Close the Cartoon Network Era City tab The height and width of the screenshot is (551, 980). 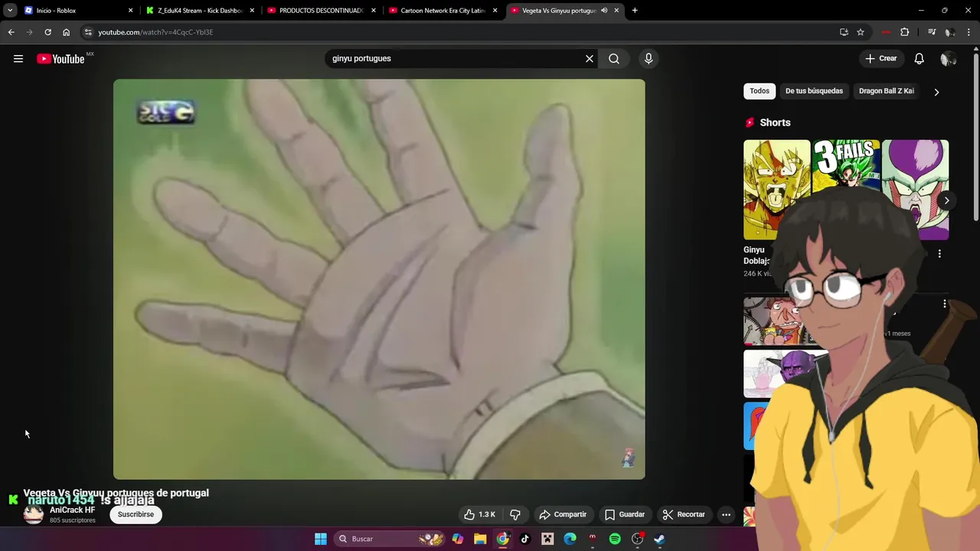point(495,11)
